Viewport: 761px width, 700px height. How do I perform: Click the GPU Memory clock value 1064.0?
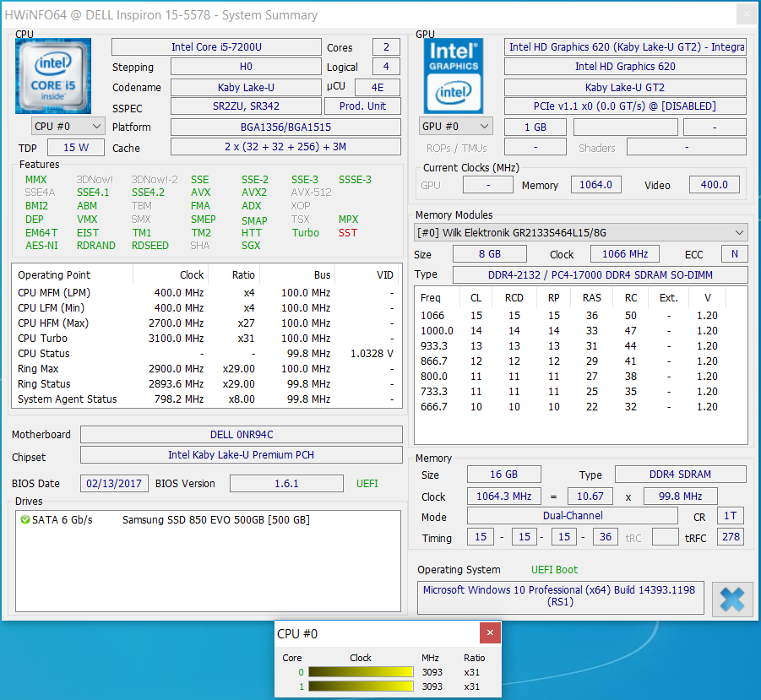596,185
